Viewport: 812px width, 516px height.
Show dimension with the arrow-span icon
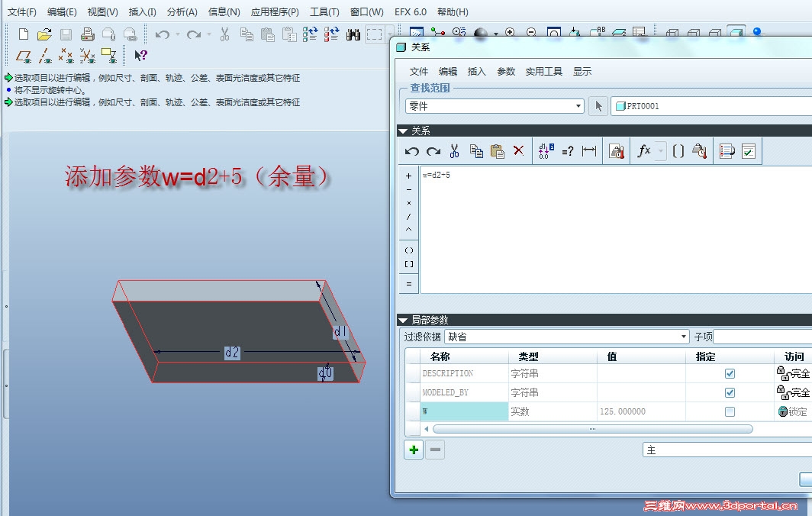pyautogui.click(x=589, y=151)
